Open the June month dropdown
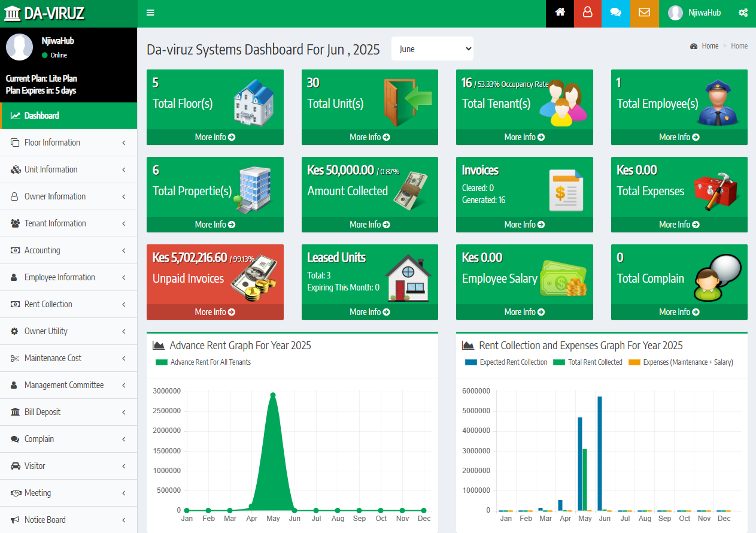 [432, 49]
